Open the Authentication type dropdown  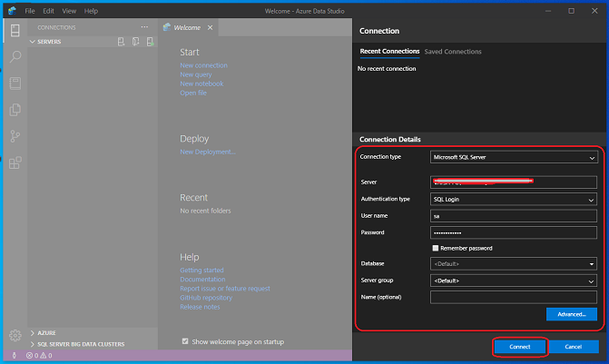(513, 199)
